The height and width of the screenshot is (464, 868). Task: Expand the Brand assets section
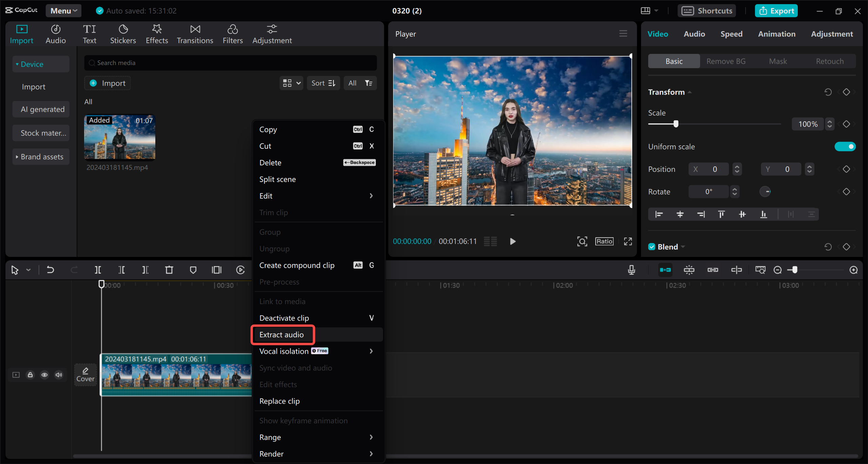[41, 157]
